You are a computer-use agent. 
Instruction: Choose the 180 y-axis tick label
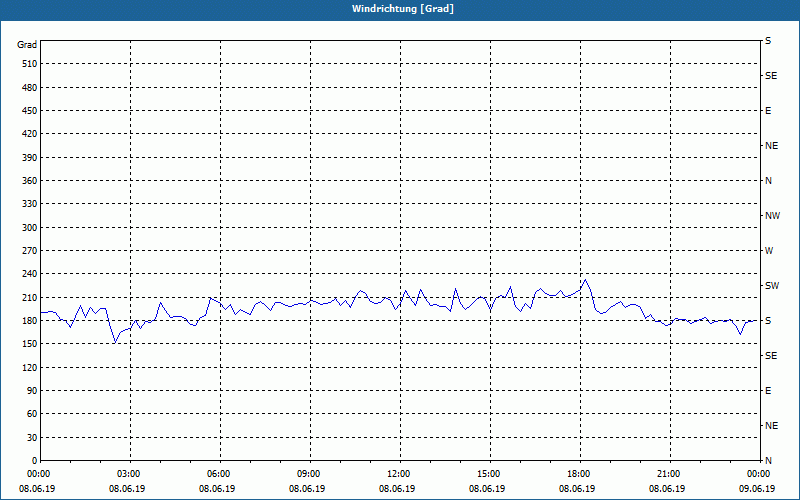[30, 321]
